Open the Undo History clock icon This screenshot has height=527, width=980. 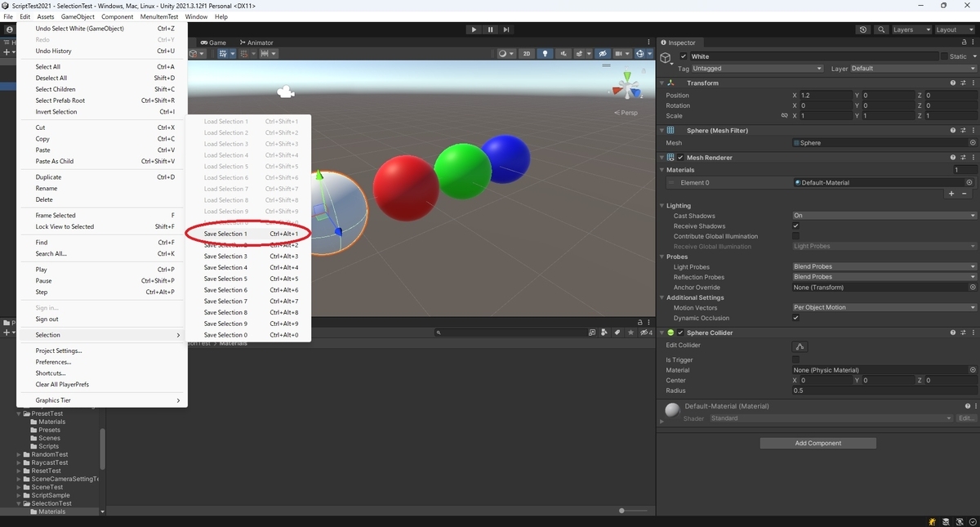(x=863, y=29)
